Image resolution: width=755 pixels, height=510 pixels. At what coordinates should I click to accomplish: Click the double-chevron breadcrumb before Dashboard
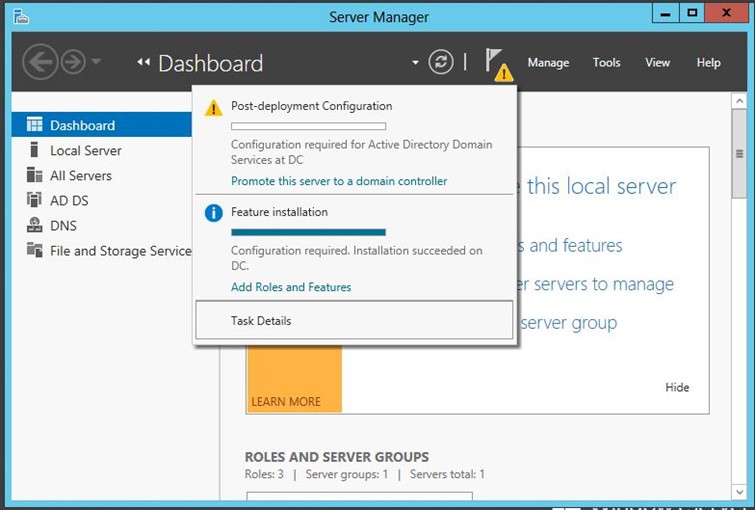pyautogui.click(x=143, y=62)
